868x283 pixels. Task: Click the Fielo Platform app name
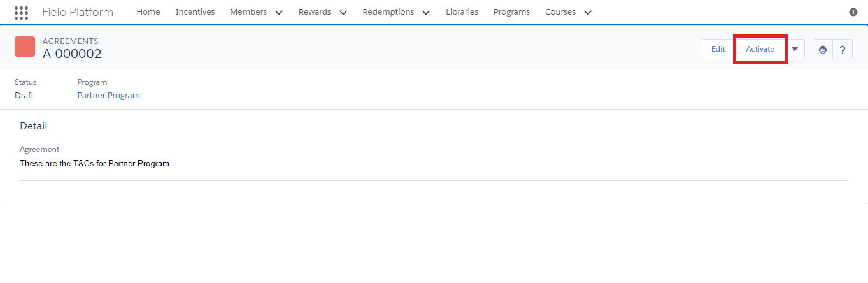[78, 12]
